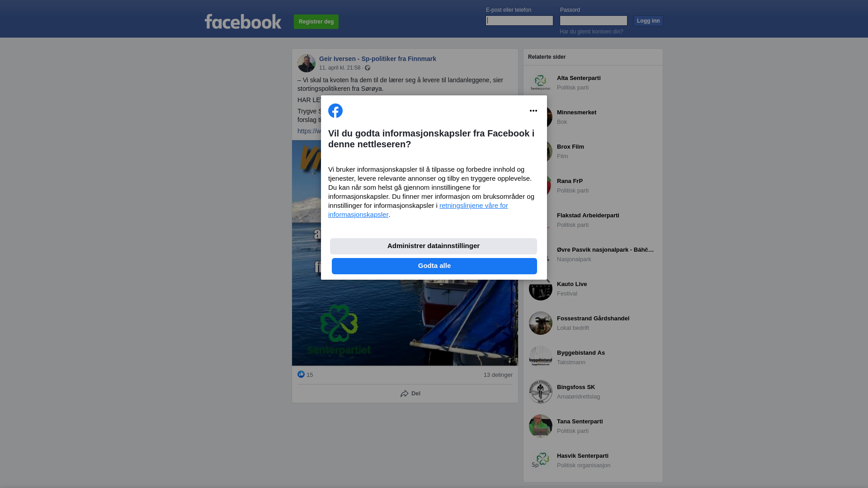Open Har du glemt kontoen din link

[591, 32]
